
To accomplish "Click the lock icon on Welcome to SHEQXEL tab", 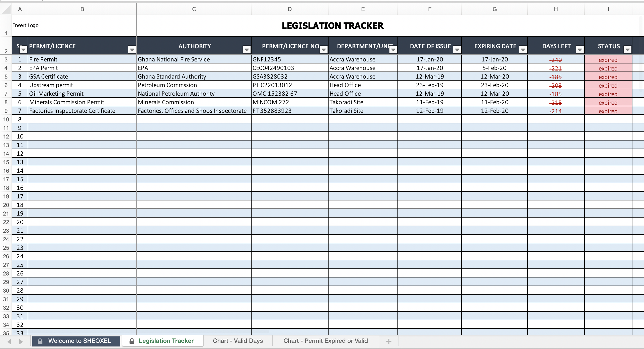I will coord(40,341).
